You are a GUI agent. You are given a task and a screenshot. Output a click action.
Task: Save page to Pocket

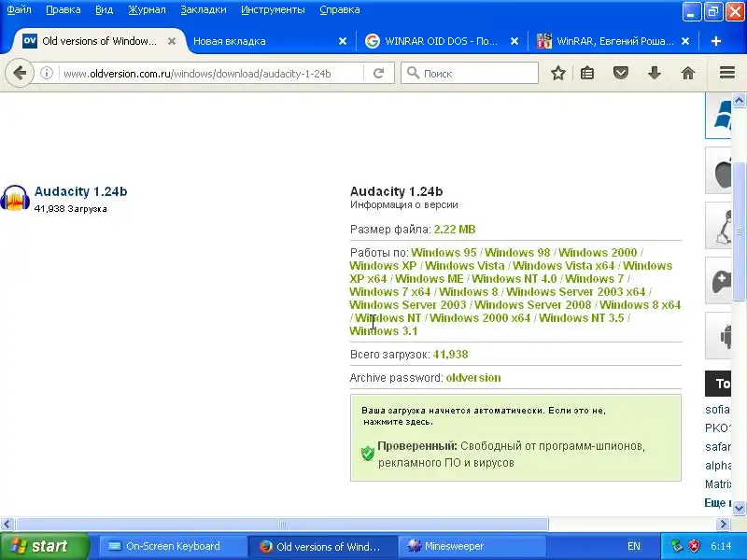tap(621, 74)
